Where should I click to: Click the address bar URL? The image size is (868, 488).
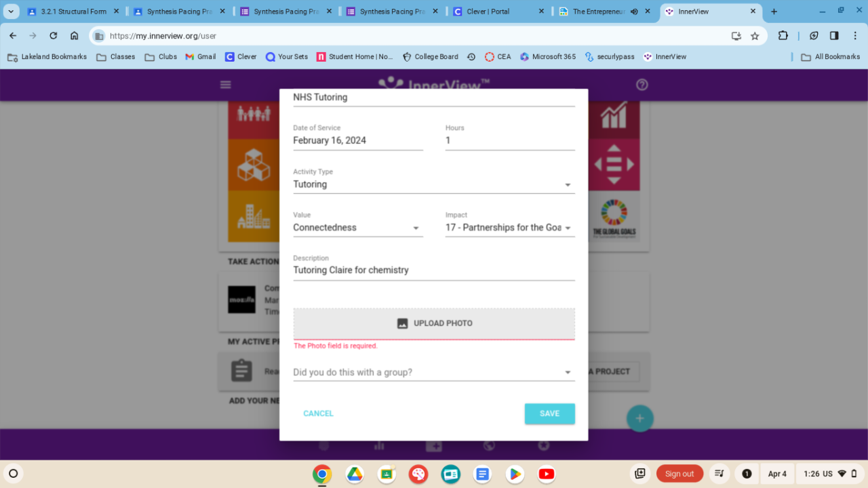163,36
